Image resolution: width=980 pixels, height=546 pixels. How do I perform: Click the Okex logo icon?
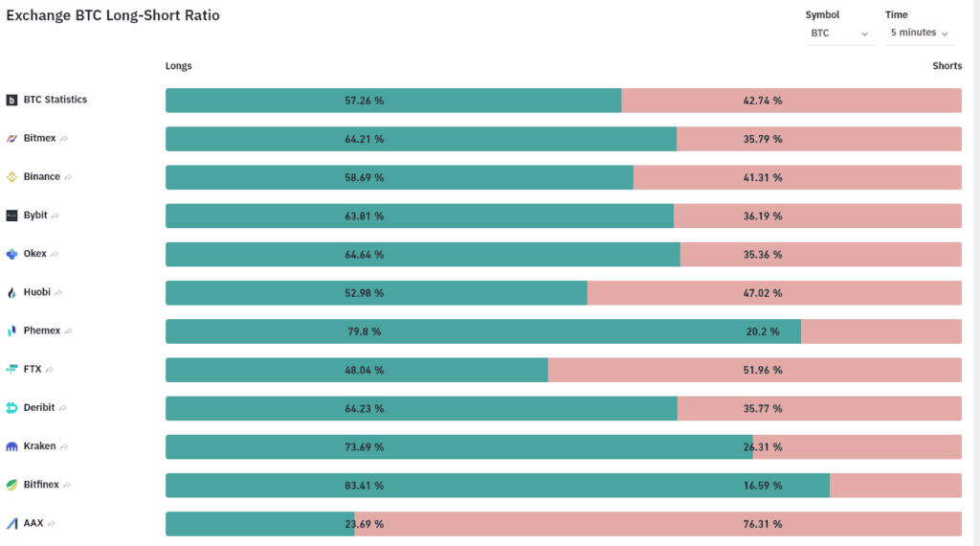pyautogui.click(x=11, y=254)
